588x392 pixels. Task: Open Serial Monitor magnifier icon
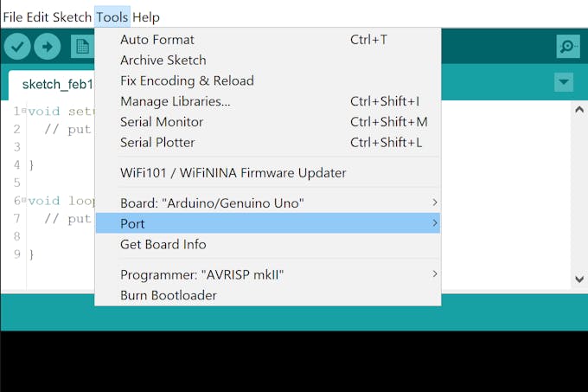(x=567, y=47)
